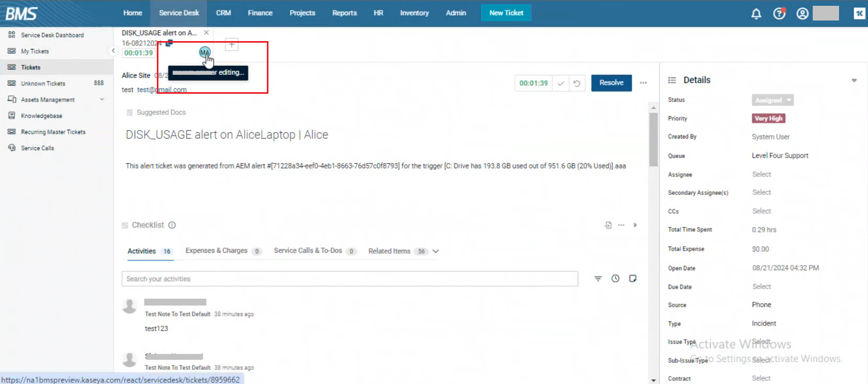The width and height of the screenshot is (868, 384).
Task: Open the notifications bell
Action: [756, 14]
